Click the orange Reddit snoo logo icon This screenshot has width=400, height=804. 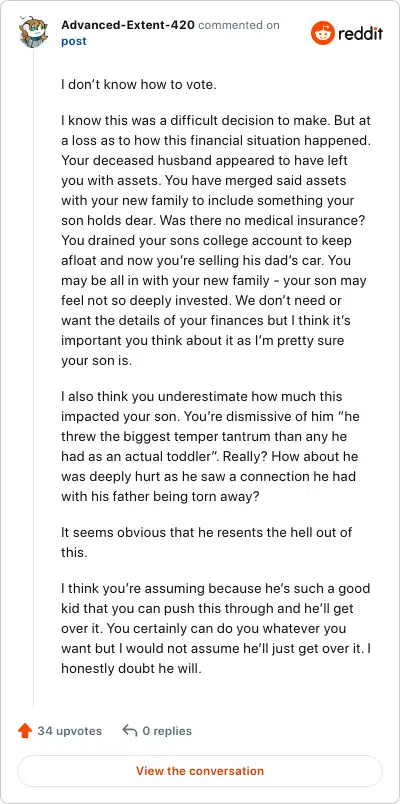pyautogui.click(x=323, y=33)
